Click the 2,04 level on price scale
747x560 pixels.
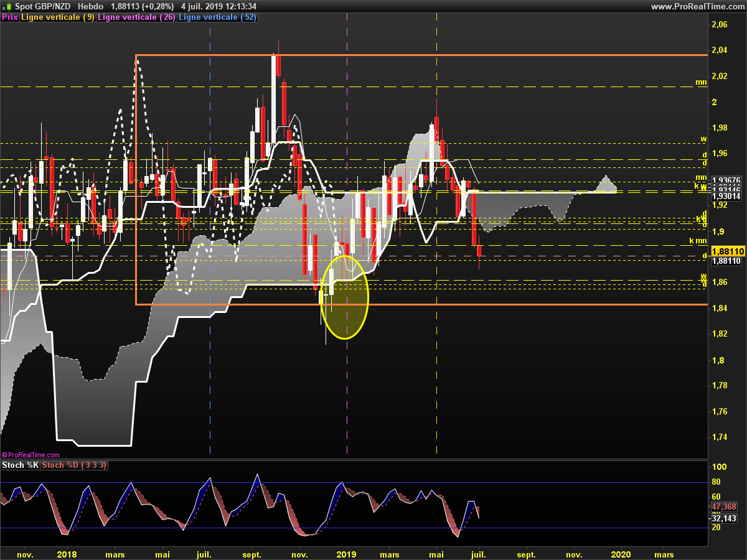(719, 50)
